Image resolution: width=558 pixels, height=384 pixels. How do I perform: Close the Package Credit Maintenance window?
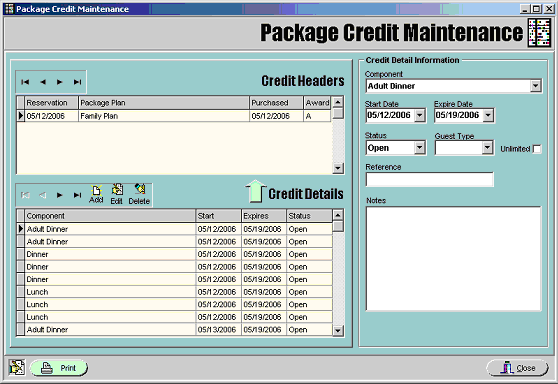[x=517, y=368]
